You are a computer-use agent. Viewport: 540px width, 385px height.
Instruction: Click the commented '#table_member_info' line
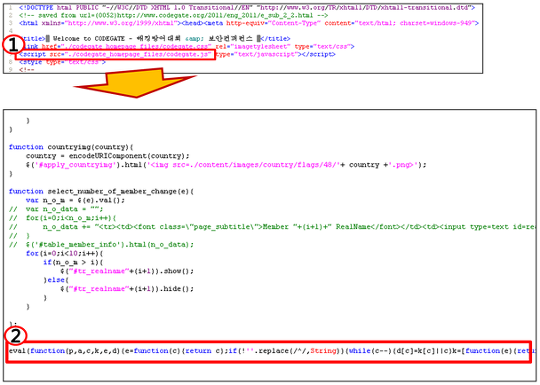[x=101, y=245]
